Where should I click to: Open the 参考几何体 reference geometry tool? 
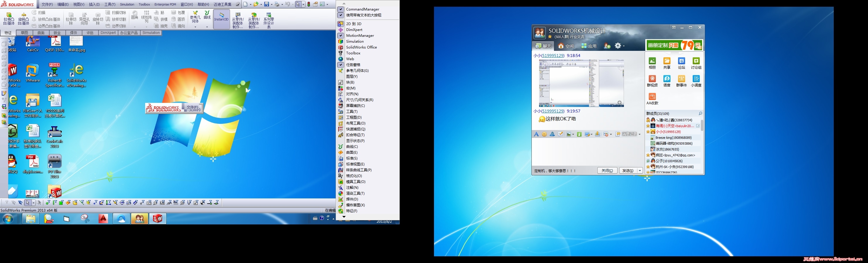(195, 17)
